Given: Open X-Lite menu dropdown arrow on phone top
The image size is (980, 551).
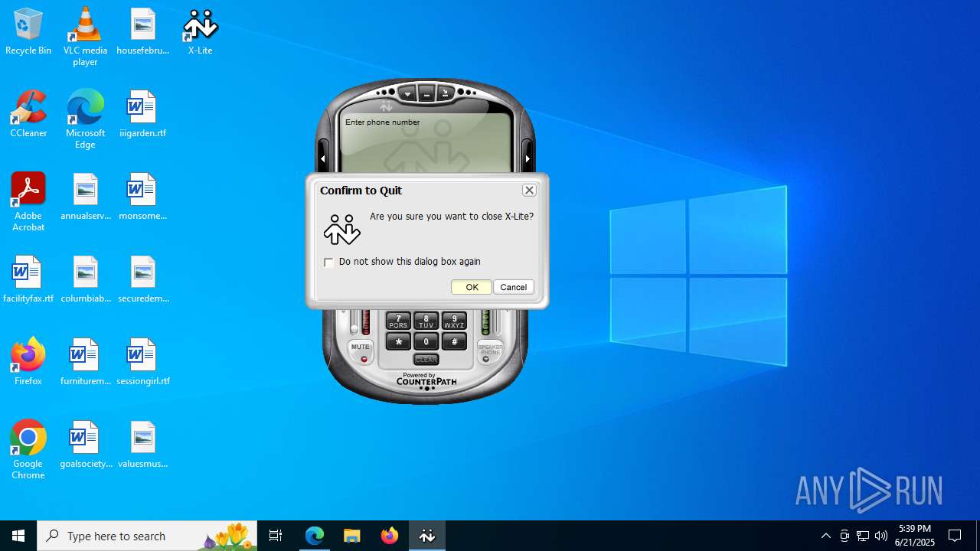Looking at the screenshot, I should point(407,94).
